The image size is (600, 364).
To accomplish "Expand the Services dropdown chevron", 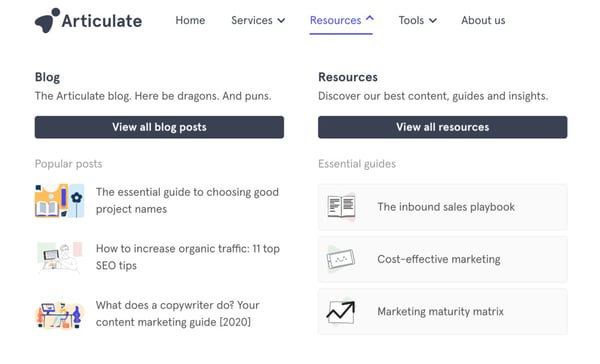I will coord(281,21).
